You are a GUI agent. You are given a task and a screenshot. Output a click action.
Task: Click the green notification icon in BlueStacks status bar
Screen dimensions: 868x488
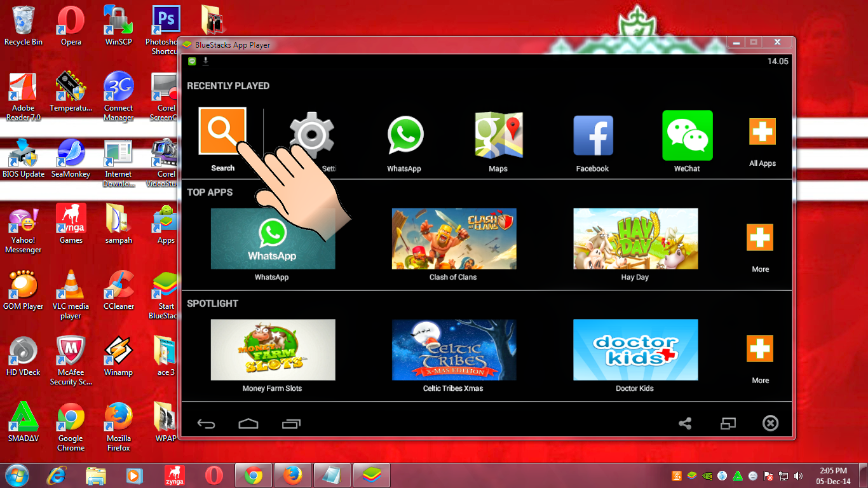[193, 62]
